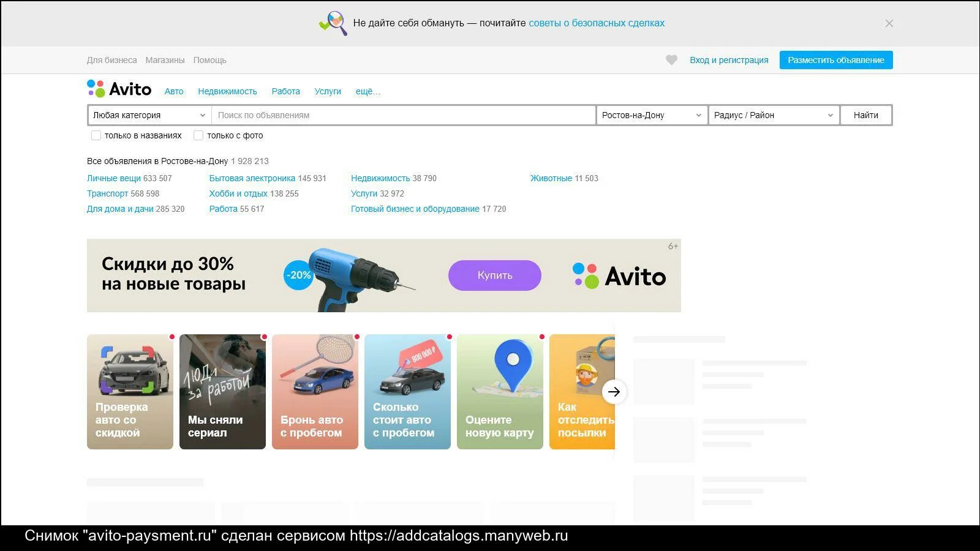Click the purple Купить button
The width and height of the screenshot is (980, 551).
(x=495, y=275)
